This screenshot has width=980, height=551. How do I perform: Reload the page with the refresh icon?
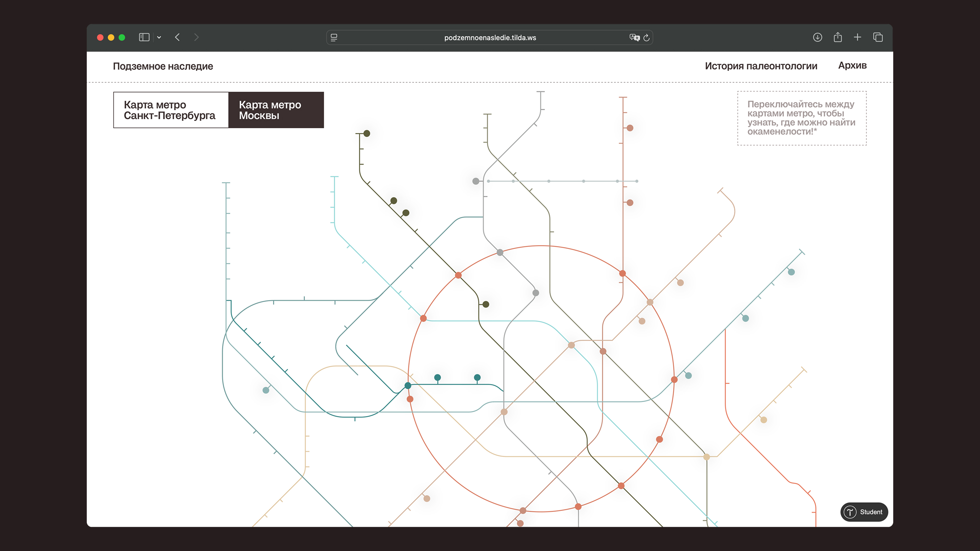pos(647,38)
